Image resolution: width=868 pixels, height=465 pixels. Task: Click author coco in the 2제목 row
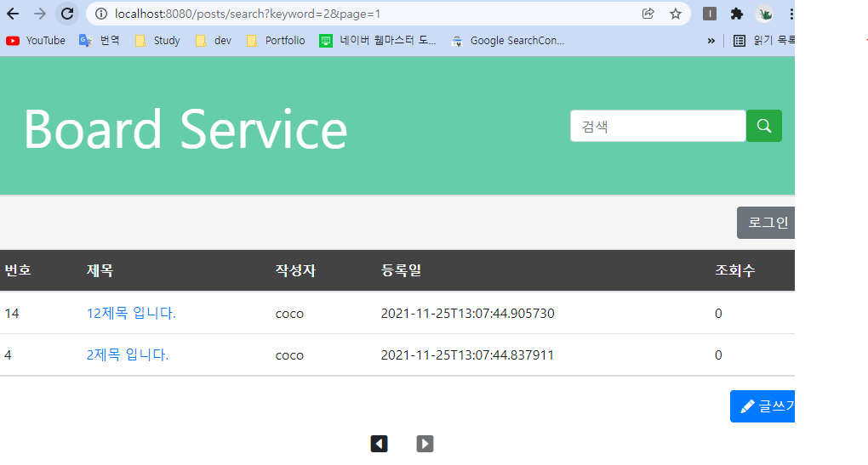click(x=289, y=355)
